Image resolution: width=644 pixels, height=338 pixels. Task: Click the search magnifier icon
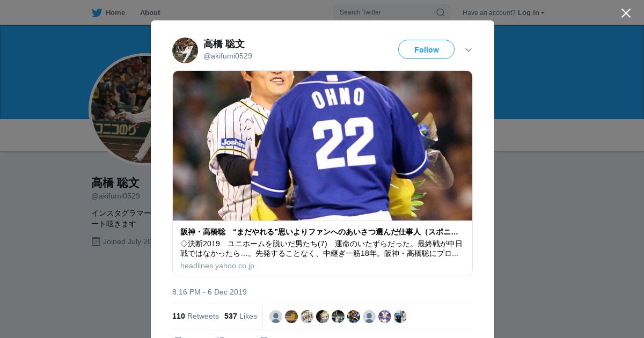(x=440, y=12)
